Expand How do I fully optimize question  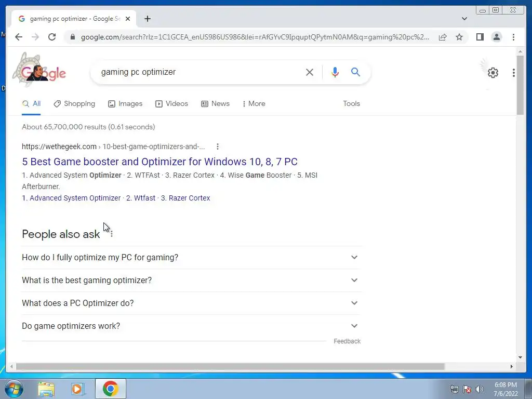pyautogui.click(x=191, y=258)
